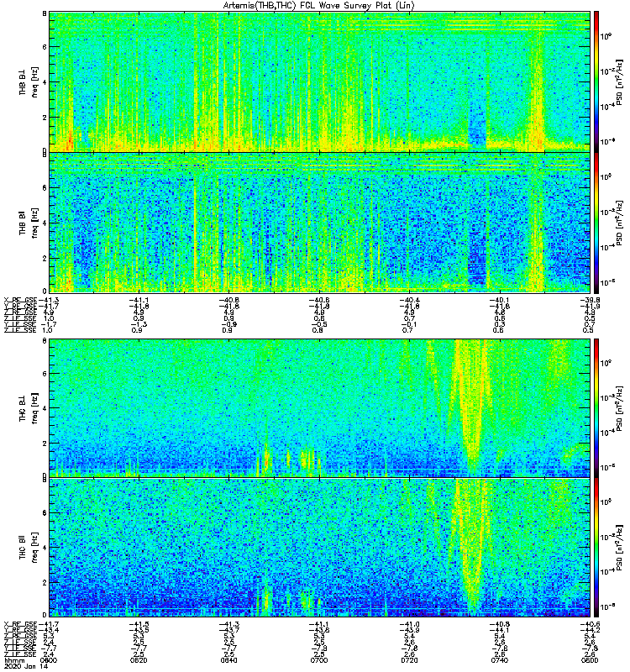Click the dark blue low-power patch near 0735 in the THB B⊥ panel
This screenshot has height=672, width=630.
pos(477,124)
